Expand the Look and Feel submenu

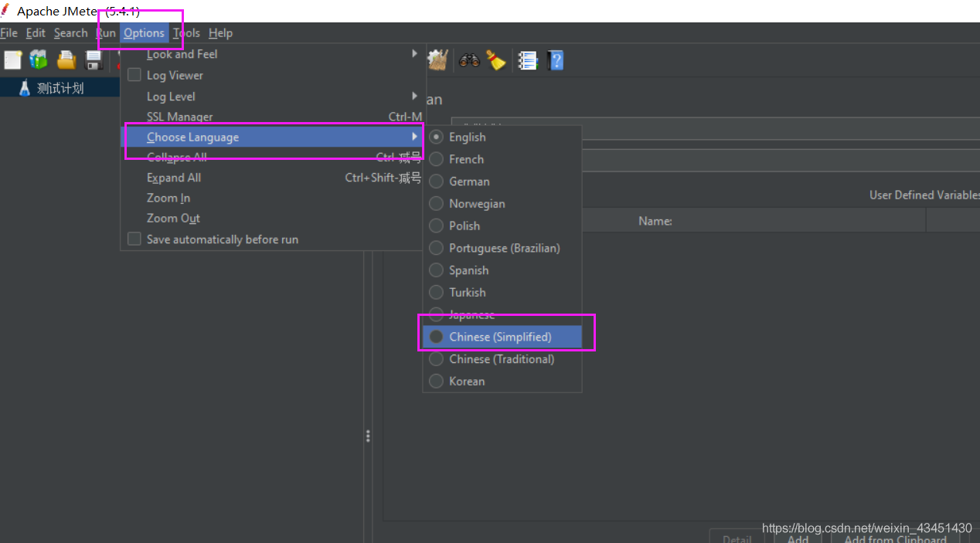pyautogui.click(x=272, y=54)
